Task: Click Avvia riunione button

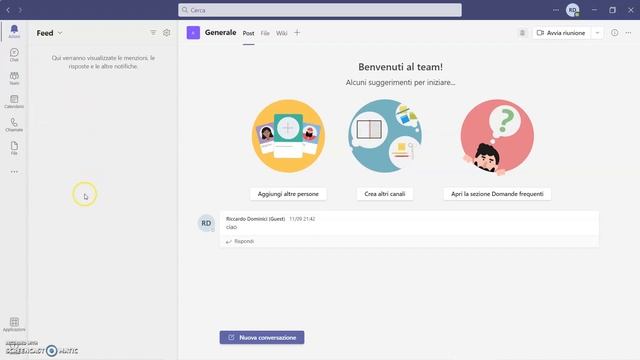Action: [562, 33]
